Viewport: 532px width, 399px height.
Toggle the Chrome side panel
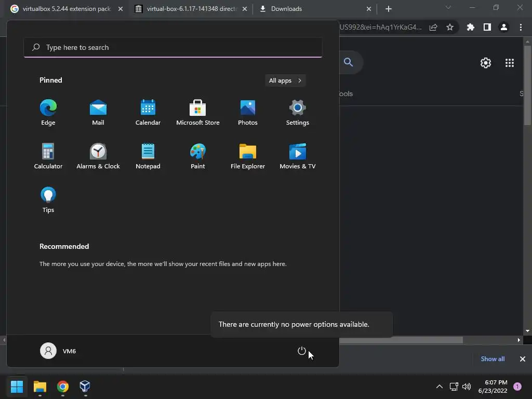[x=487, y=27]
